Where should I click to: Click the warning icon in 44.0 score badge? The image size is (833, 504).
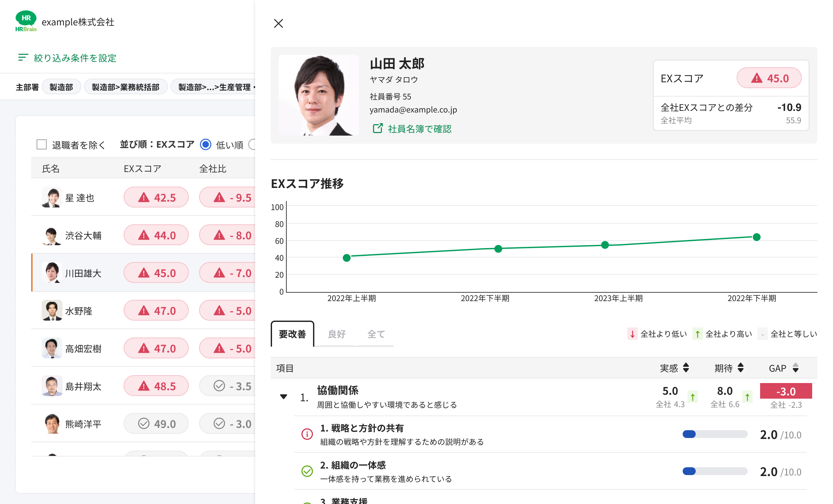click(x=144, y=235)
